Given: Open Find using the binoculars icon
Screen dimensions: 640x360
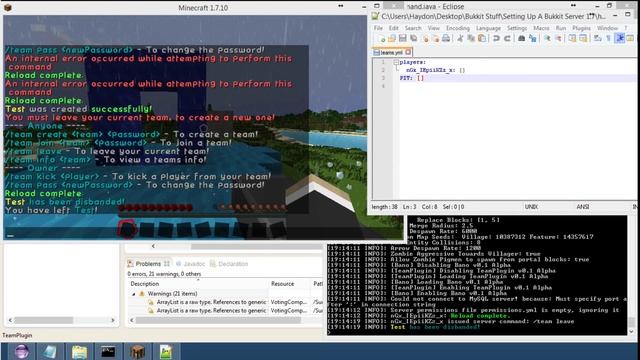Looking at the screenshot, I should pyautogui.click(x=521, y=38).
